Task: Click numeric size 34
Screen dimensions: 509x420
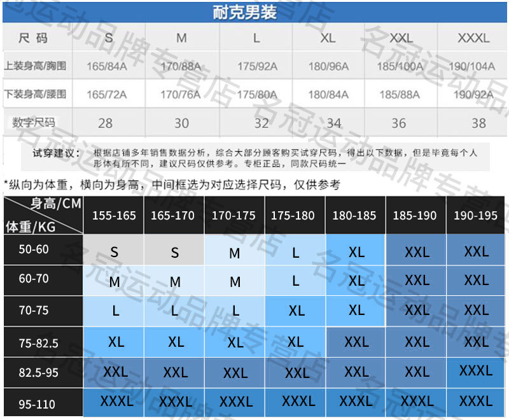Action: coord(333,123)
